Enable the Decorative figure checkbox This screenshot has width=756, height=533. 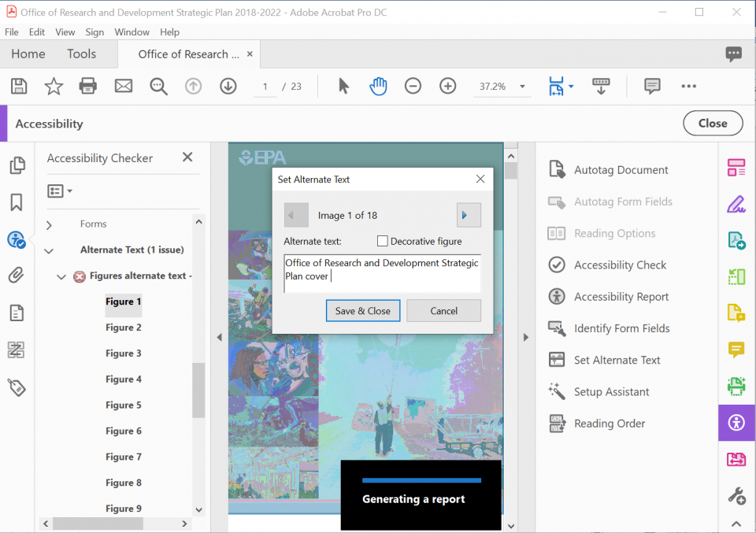tap(383, 241)
